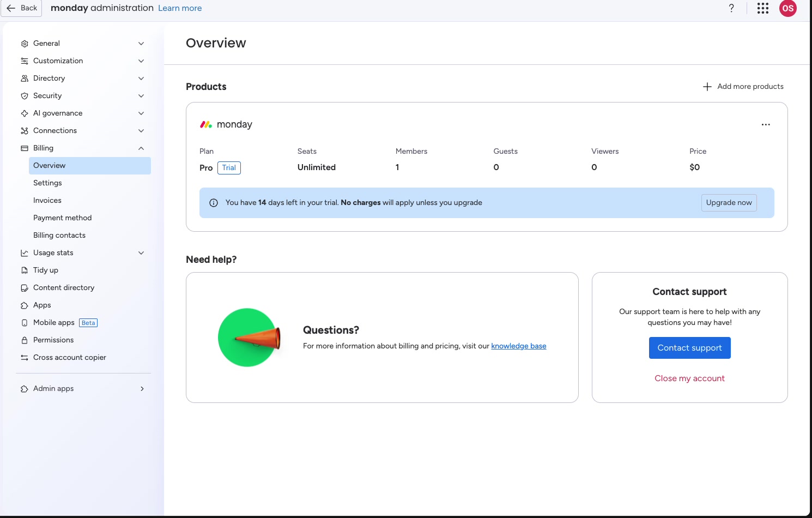Click the Permissions lock icon
Screen dimensions: 812x518
tap(25, 340)
